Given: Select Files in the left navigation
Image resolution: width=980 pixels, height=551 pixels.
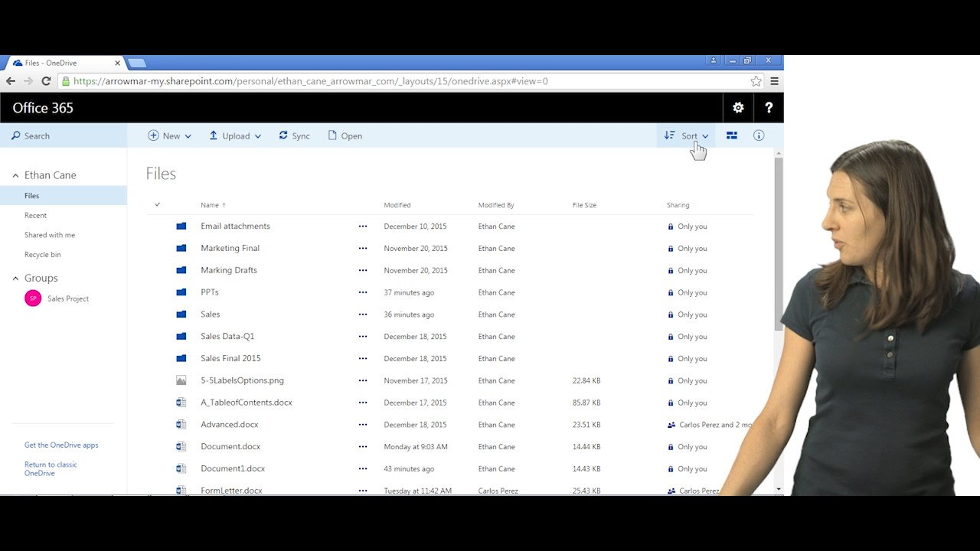Looking at the screenshot, I should 64,196.
